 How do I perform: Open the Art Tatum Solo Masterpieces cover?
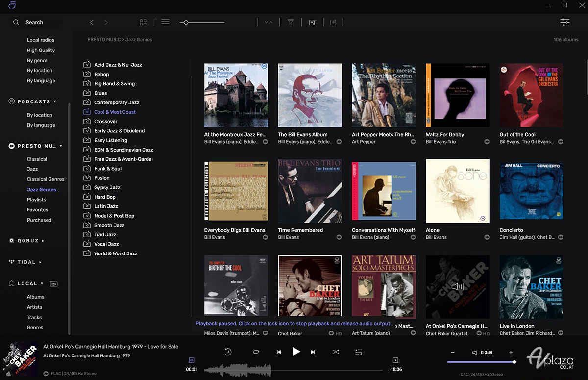[384, 287]
